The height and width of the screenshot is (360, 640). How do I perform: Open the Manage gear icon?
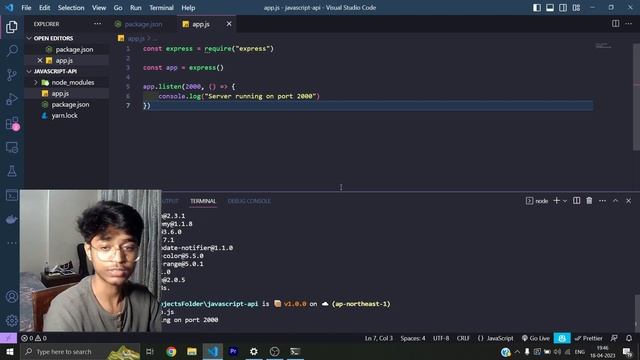pos(11,320)
